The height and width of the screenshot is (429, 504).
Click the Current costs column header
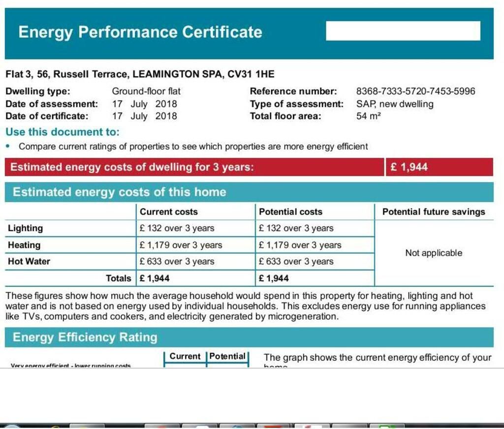pos(169,212)
